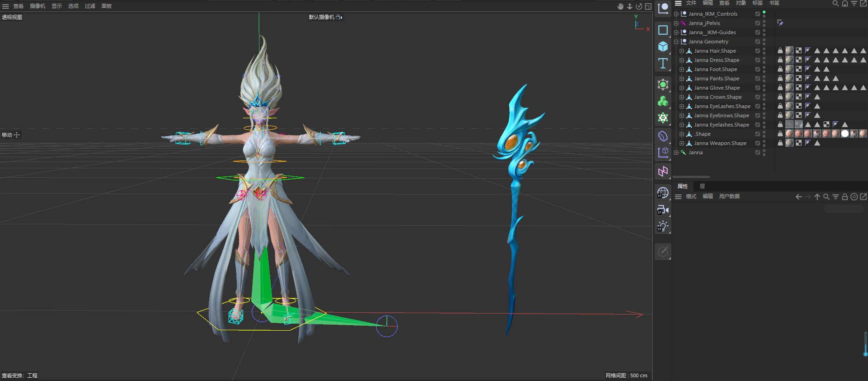This screenshot has width=868, height=381.
Task: Select the MoGraph Cloner gear icon
Action: point(663,118)
